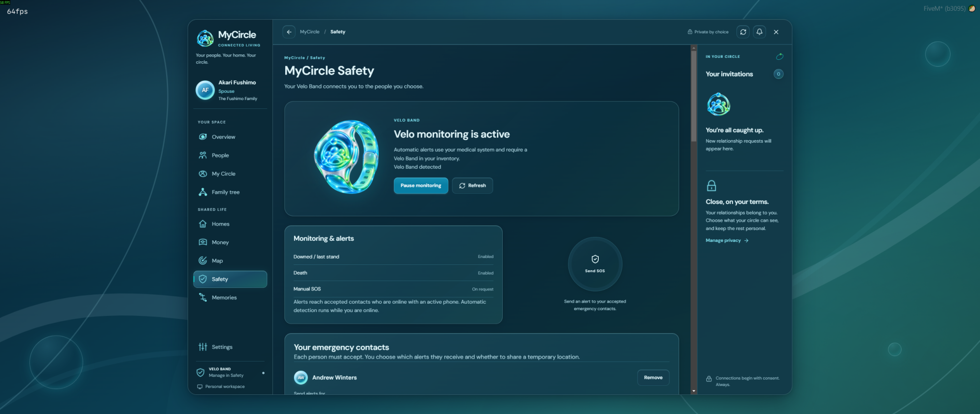Open the Money section
This screenshot has width=980, height=414.
tap(230, 242)
